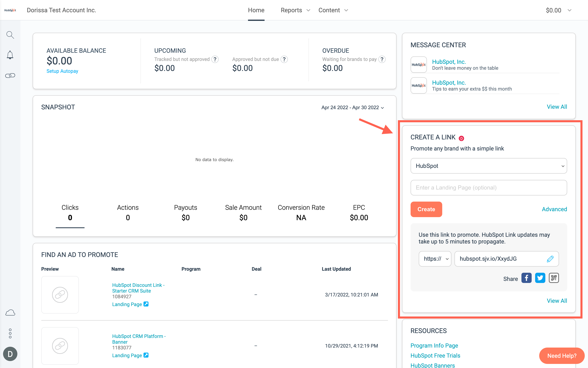Screen dimensions: 588x368
Task: Open HubSpot Discount Link - Starter CRM Suite ad
Action: 138,288
